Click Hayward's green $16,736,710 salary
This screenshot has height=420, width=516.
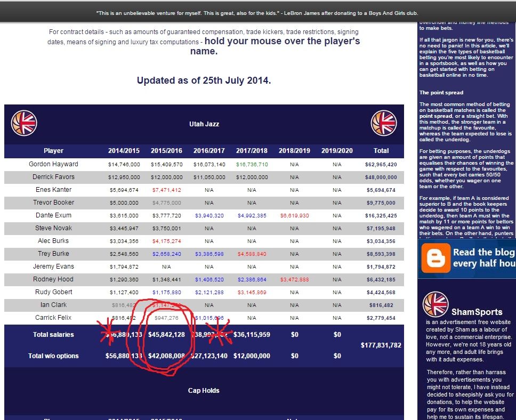(x=252, y=164)
